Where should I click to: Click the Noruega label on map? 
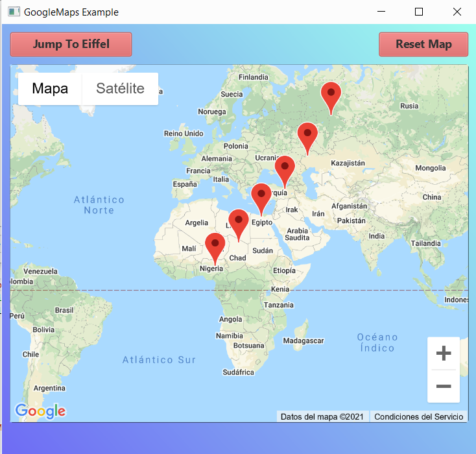212,112
